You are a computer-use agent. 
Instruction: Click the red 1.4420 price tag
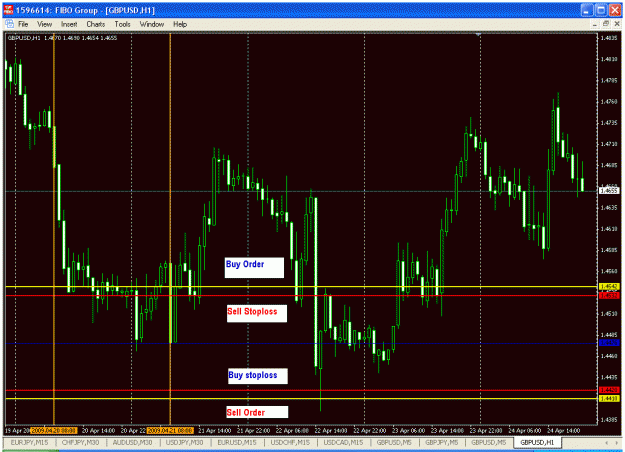609,390
